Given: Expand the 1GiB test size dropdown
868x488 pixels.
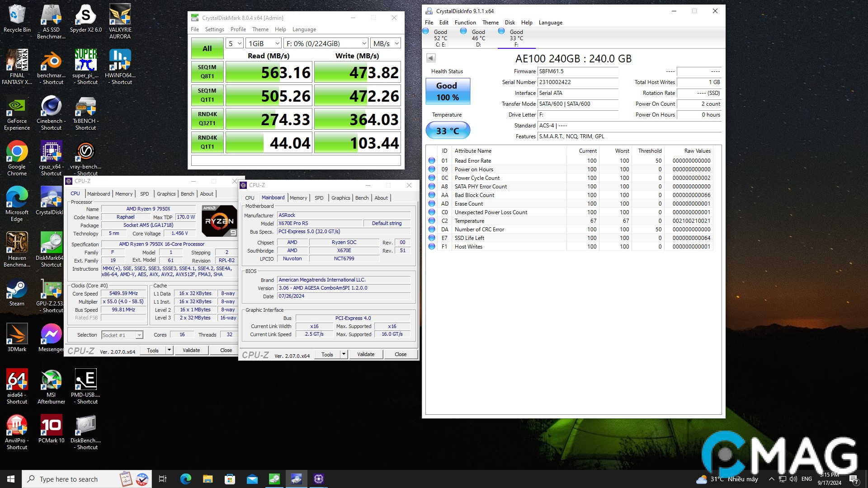Looking at the screenshot, I should click(x=264, y=43).
